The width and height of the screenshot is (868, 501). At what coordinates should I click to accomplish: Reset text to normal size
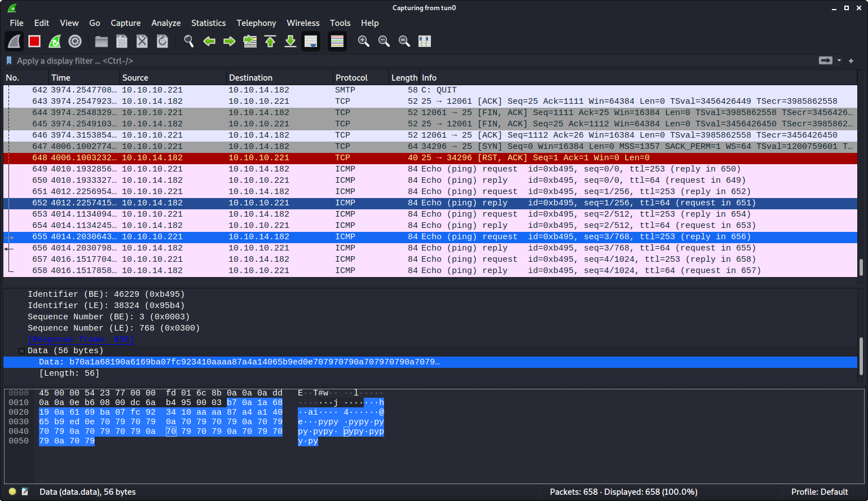coord(404,41)
